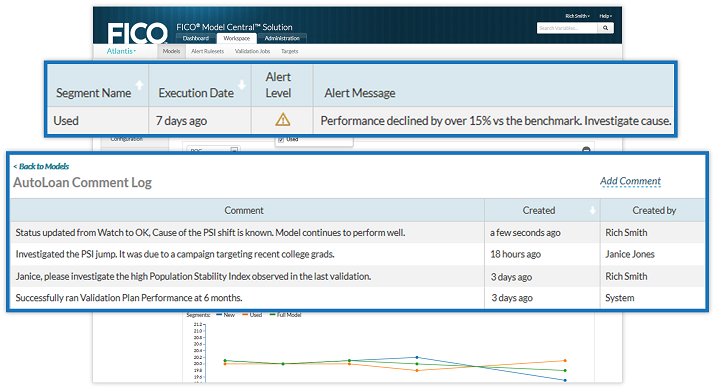This screenshot has height=389, width=715.
Task: Select the 'Janice, please investigate' comment
Action: (193, 276)
